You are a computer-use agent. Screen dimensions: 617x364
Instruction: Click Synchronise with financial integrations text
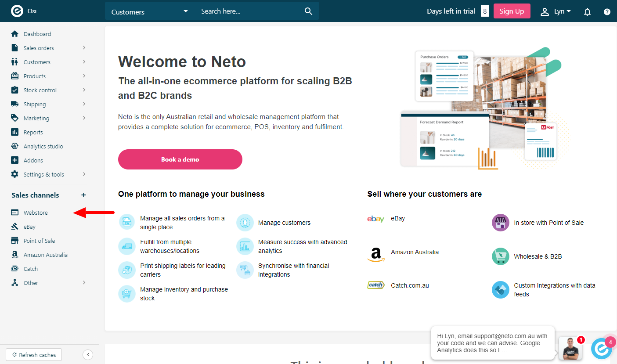293,270
